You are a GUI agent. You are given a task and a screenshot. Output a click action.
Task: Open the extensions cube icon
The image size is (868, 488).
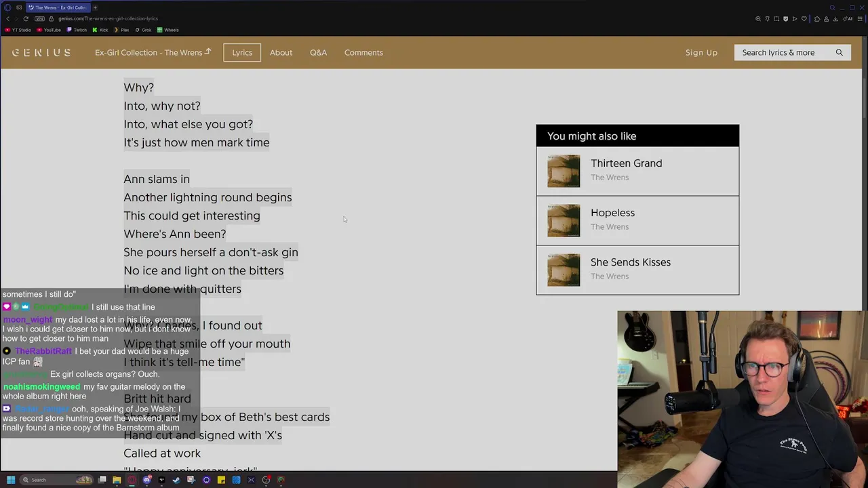point(817,18)
